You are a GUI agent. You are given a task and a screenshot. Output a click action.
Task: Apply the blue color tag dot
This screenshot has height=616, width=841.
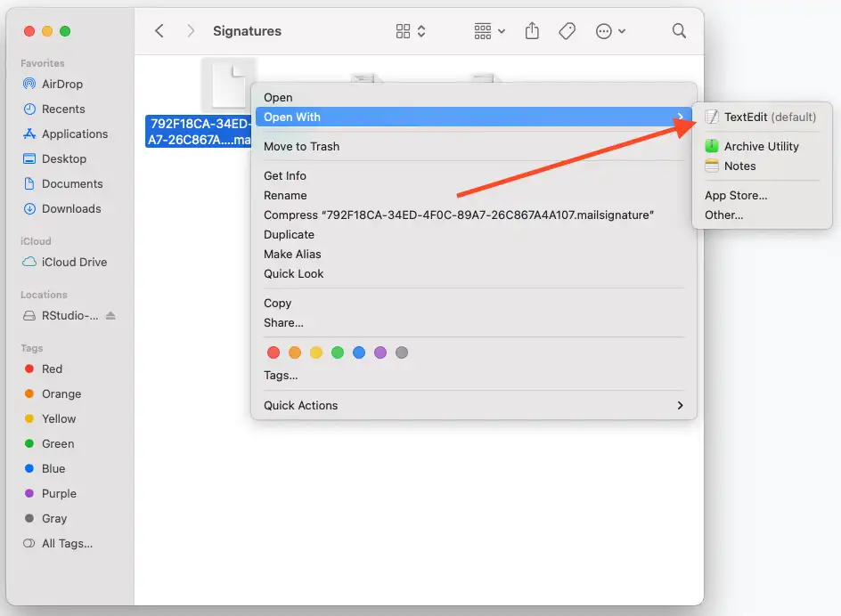pyautogui.click(x=359, y=353)
